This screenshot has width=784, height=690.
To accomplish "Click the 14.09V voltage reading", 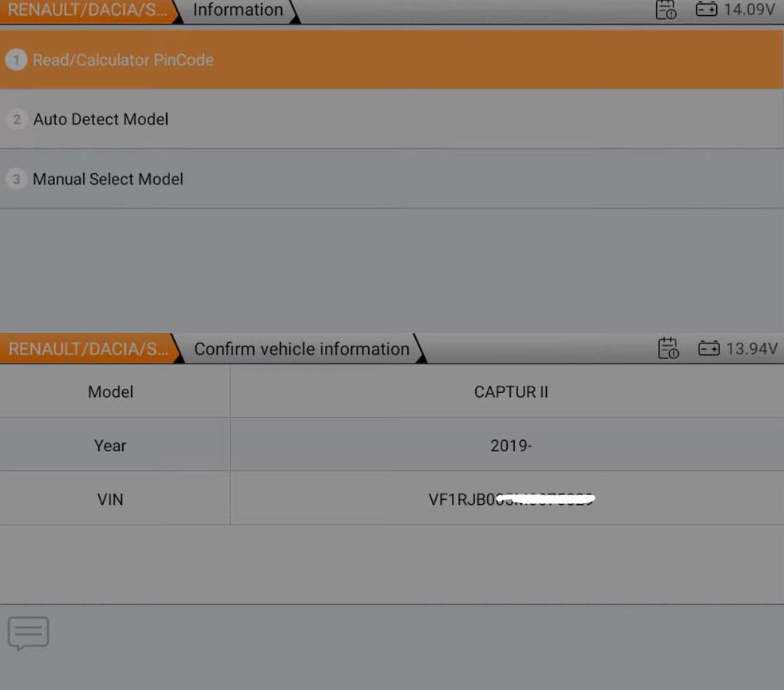I will pyautogui.click(x=749, y=10).
